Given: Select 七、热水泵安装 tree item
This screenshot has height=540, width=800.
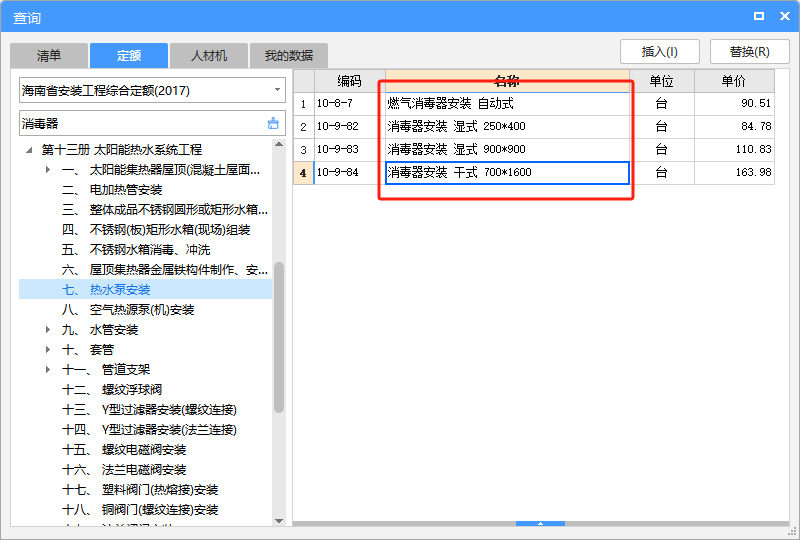Looking at the screenshot, I should (x=145, y=289).
